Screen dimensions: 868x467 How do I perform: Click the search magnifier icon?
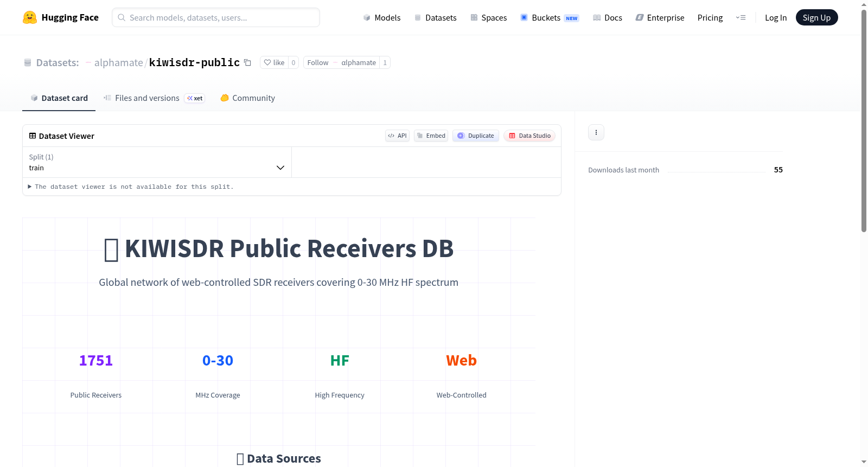tap(122, 17)
